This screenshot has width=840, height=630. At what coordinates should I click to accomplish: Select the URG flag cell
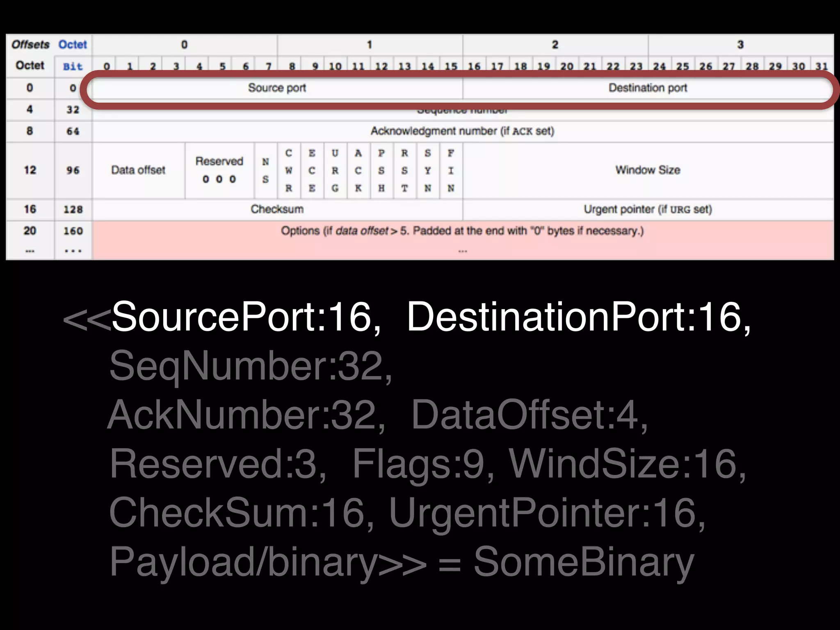pyautogui.click(x=335, y=170)
